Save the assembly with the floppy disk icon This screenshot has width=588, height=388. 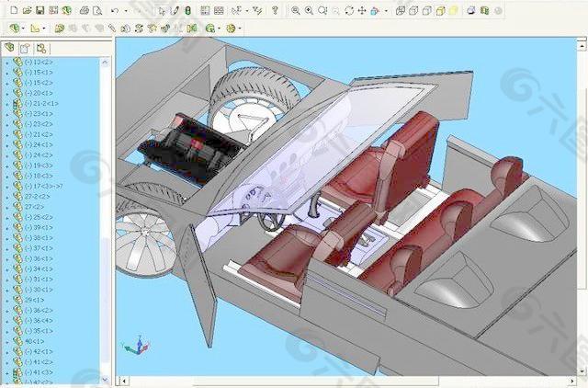coord(40,10)
